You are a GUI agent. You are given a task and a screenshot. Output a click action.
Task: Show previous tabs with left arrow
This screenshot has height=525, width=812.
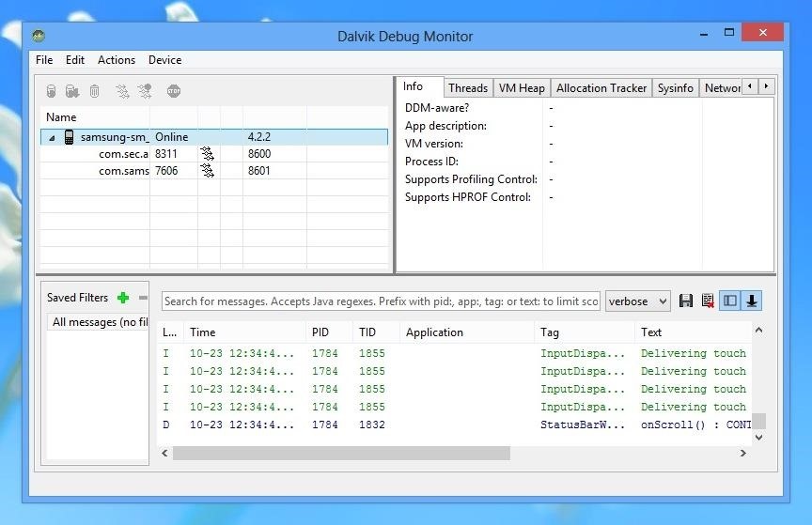coord(749,86)
